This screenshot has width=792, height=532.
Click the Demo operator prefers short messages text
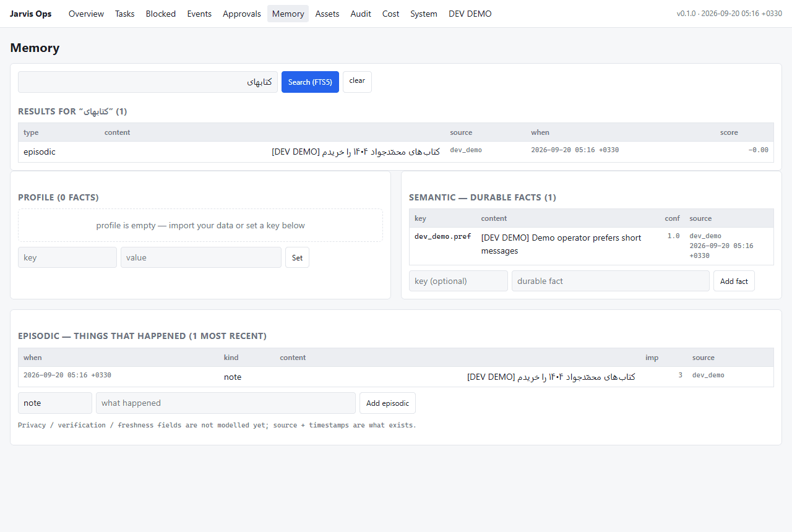[x=561, y=244]
